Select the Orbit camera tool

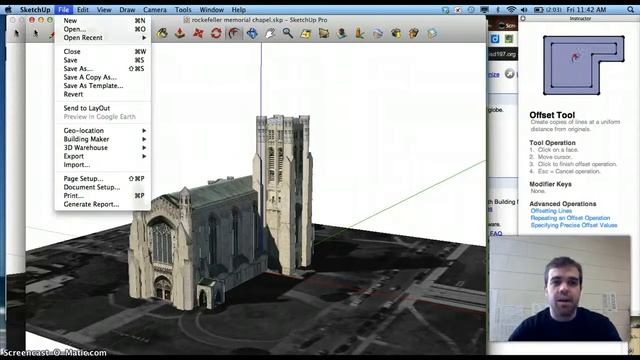(x=252, y=33)
